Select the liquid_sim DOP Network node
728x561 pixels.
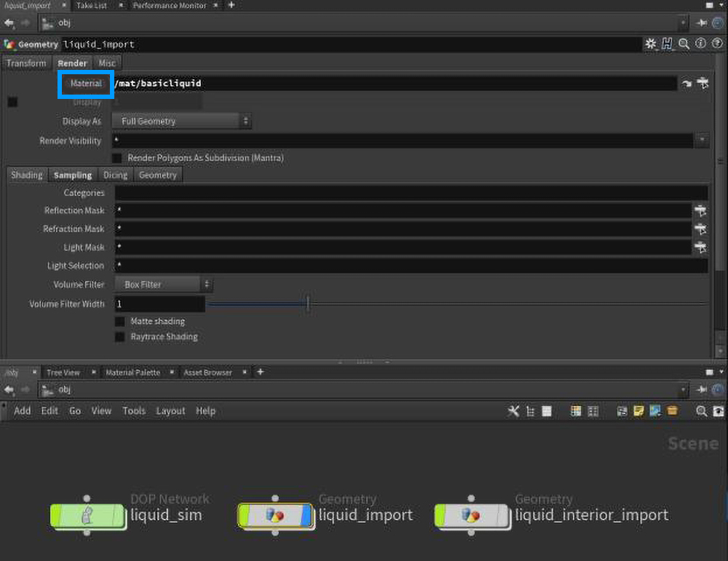(x=87, y=516)
